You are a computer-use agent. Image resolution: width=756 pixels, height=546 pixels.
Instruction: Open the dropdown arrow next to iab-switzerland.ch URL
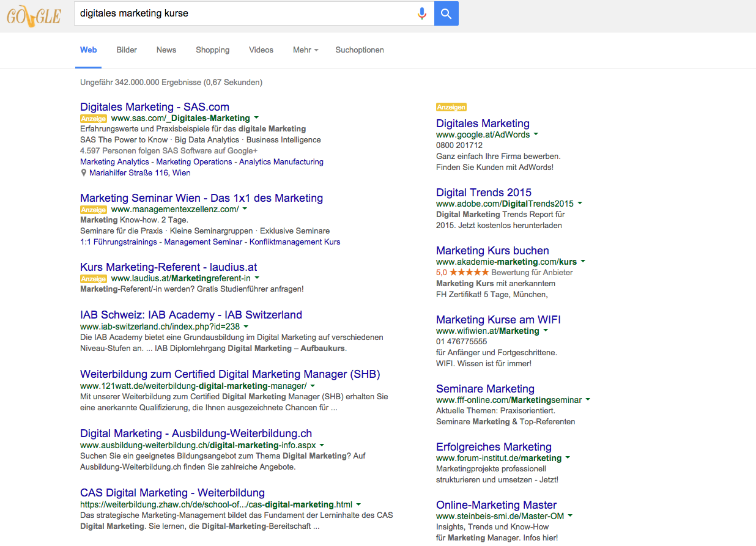pos(246,326)
